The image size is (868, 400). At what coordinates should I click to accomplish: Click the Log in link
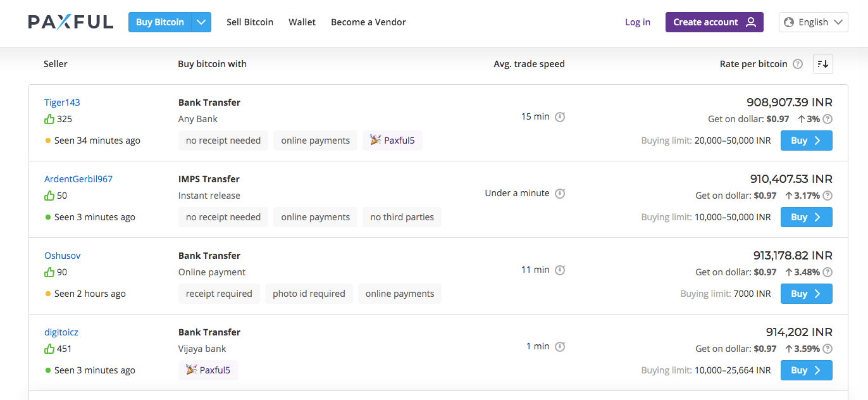point(638,22)
